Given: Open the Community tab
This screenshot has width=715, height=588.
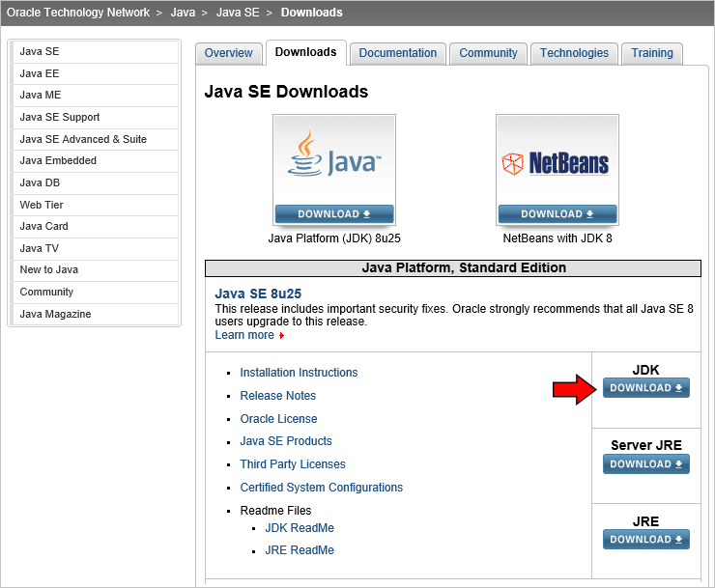Looking at the screenshot, I should coord(488,53).
